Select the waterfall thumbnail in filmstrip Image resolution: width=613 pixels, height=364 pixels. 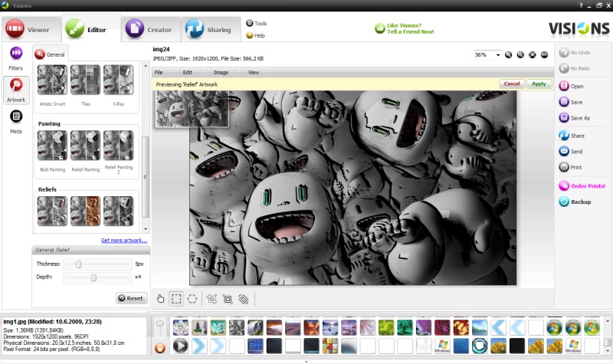click(x=255, y=328)
